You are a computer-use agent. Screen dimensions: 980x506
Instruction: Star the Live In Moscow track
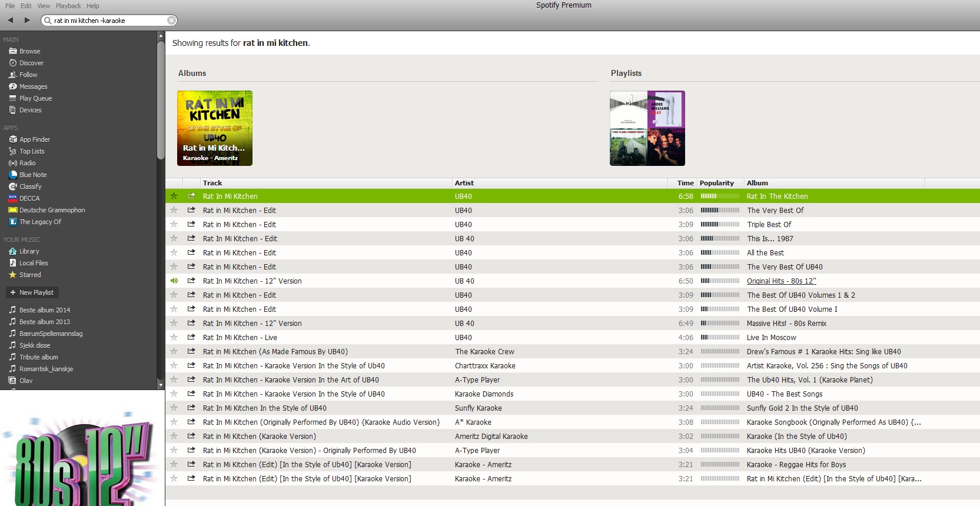(x=174, y=337)
